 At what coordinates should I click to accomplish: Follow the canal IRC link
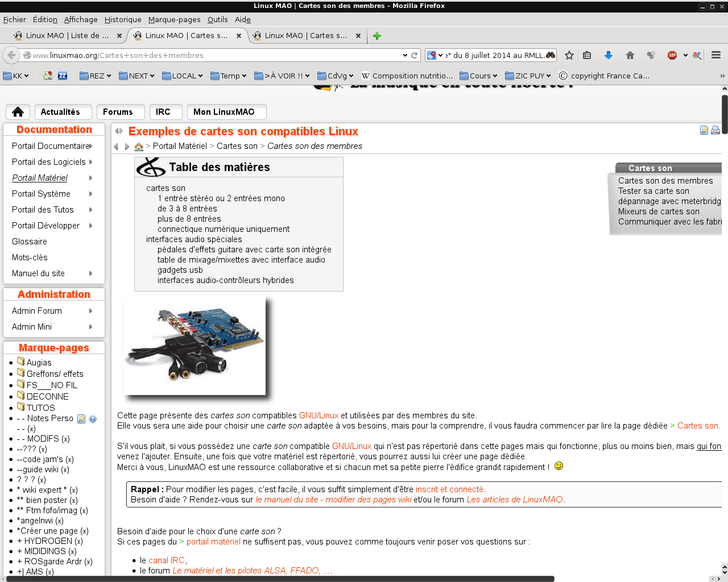167,560
